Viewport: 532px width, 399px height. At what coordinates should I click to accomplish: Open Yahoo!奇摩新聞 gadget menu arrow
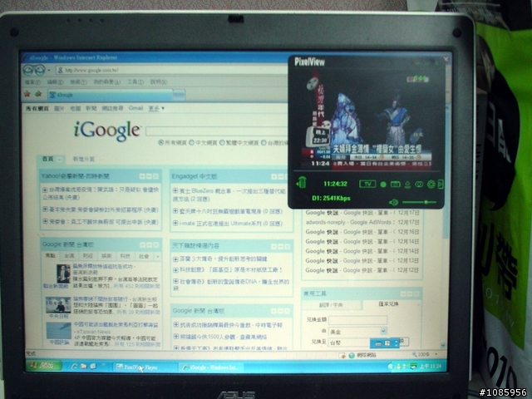coord(142,176)
